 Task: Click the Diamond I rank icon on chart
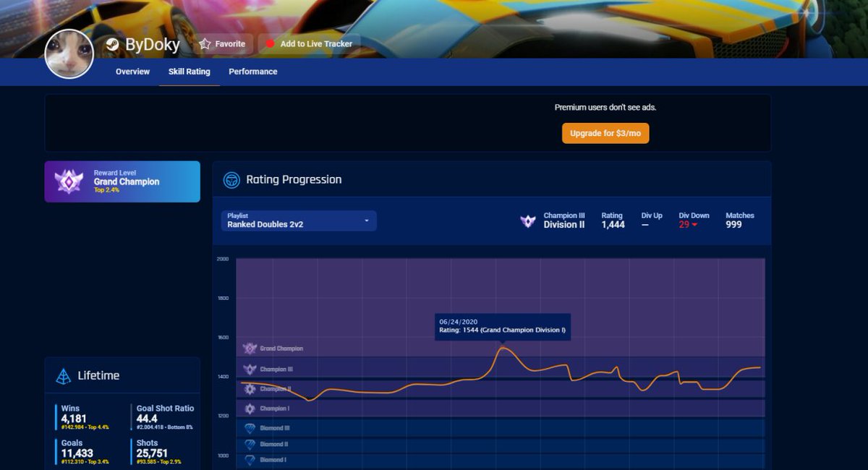pos(250,460)
